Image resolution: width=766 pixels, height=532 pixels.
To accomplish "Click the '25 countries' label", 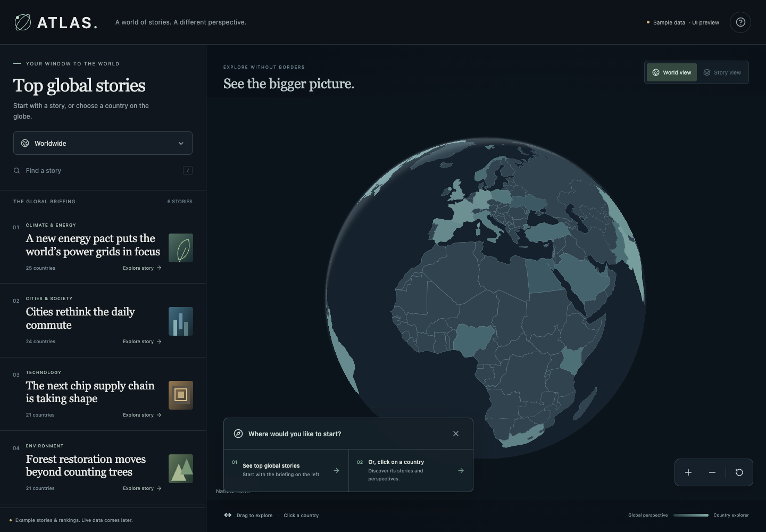I will (x=40, y=268).
